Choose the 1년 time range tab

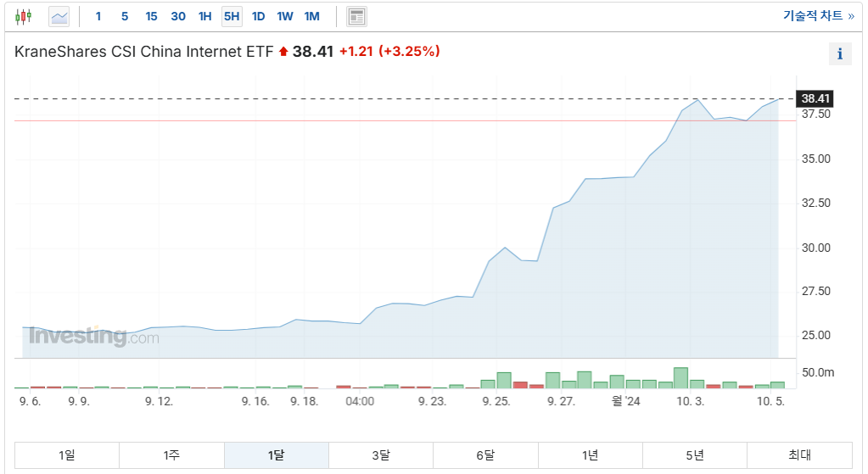(x=590, y=455)
